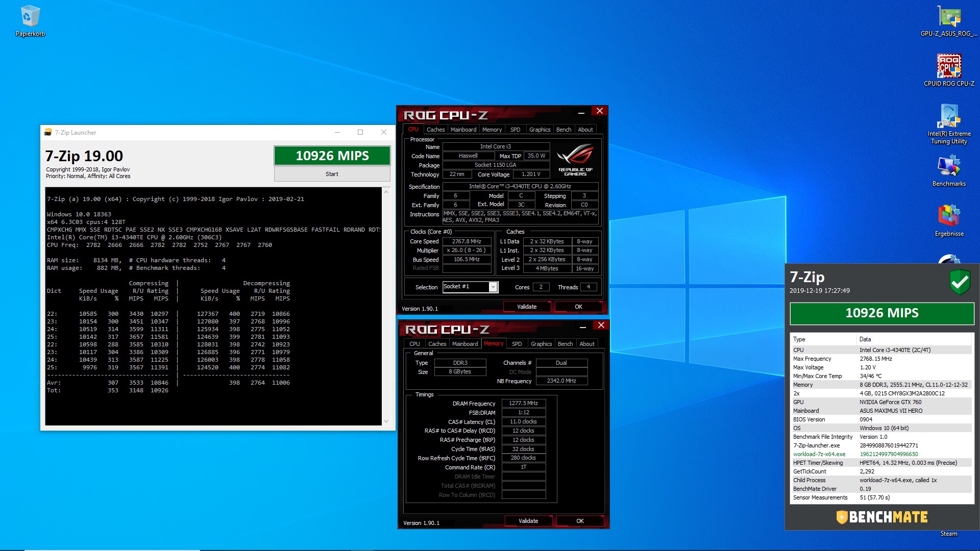
Task: Open About tab in lower CPU-Z
Action: coord(587,344)
